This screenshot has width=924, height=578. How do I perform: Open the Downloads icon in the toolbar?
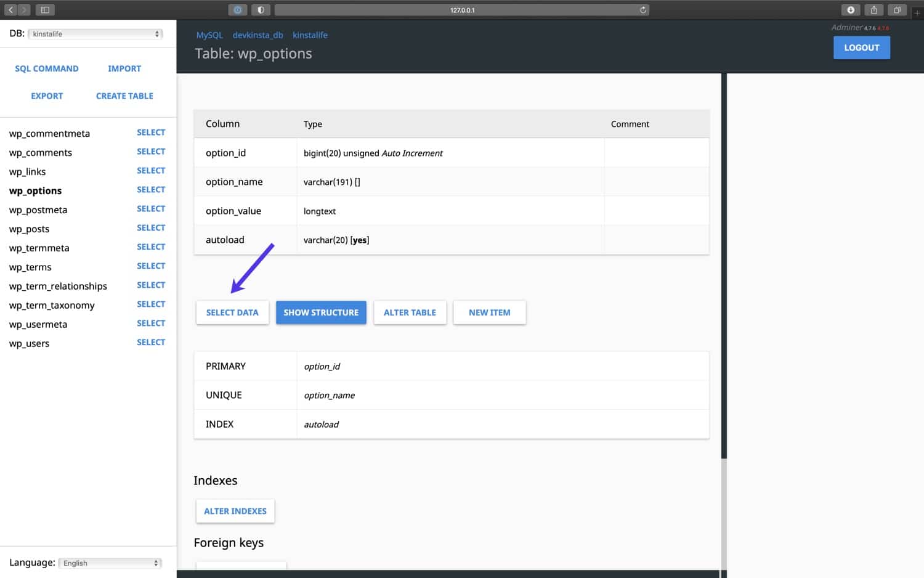click(851, 10)
